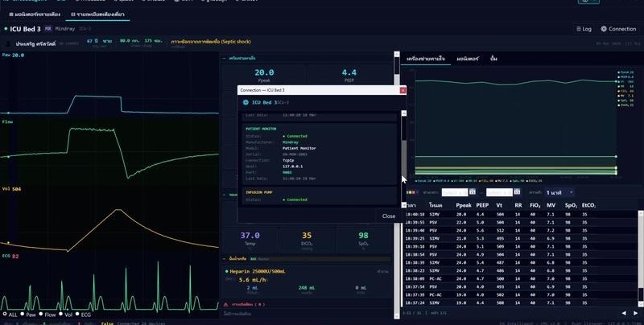The height and width of the screenshot is (325, 644).
Task: Toggle PEEP series in the right chart legend
Action: pyautogui.click(x=626, y=76)
